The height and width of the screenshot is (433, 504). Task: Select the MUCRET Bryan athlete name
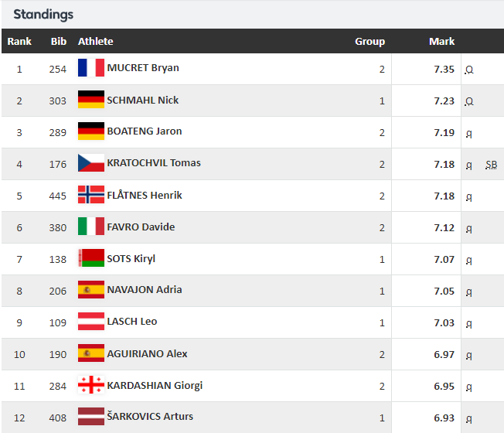click(143, 68)
